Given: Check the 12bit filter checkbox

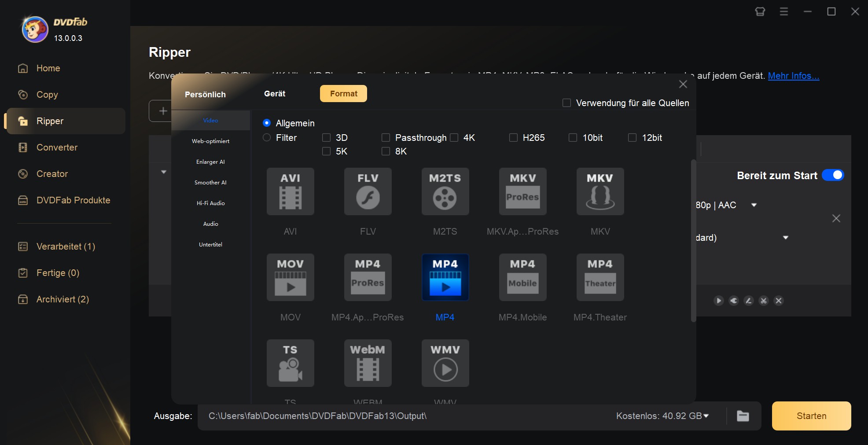Looking at the screenshot, I should pyautogui.click(x=633, y=138).
